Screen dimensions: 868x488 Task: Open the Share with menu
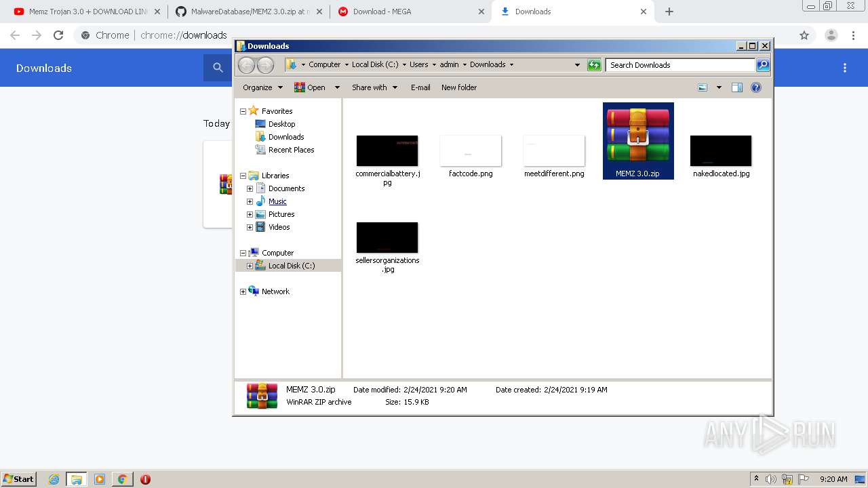(374, 87)
